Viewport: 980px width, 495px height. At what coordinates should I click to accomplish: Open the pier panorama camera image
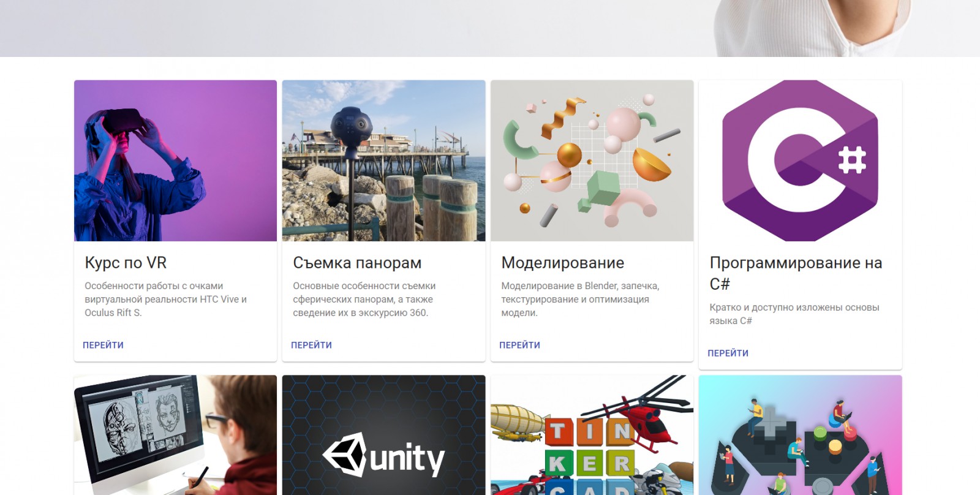pyautogui.click(x=383, y=161)
